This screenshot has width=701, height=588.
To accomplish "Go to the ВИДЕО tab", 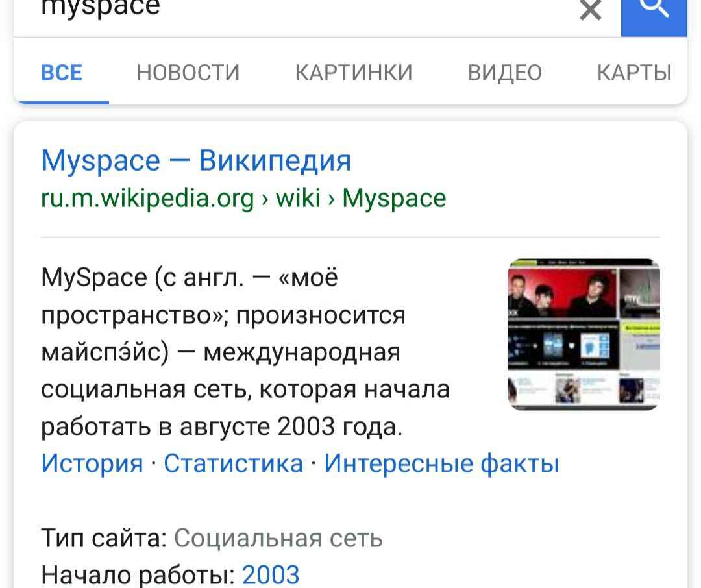I will (x=505, y=73).
